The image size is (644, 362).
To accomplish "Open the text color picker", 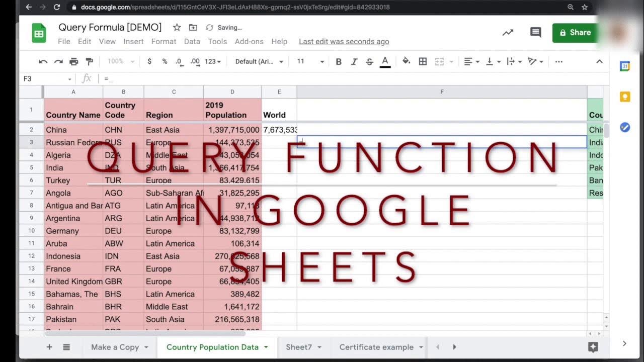I will pyautogui.click(x=385, y=61).
